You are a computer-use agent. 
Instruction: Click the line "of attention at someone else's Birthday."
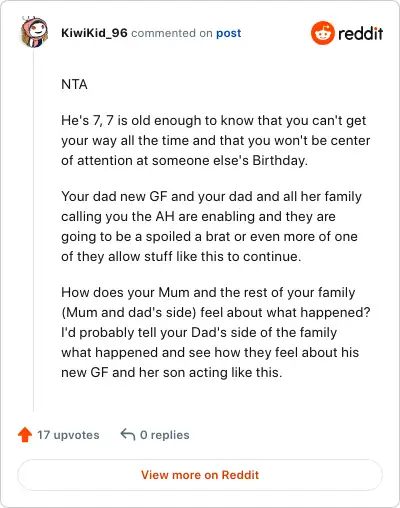tap(184, 160)
